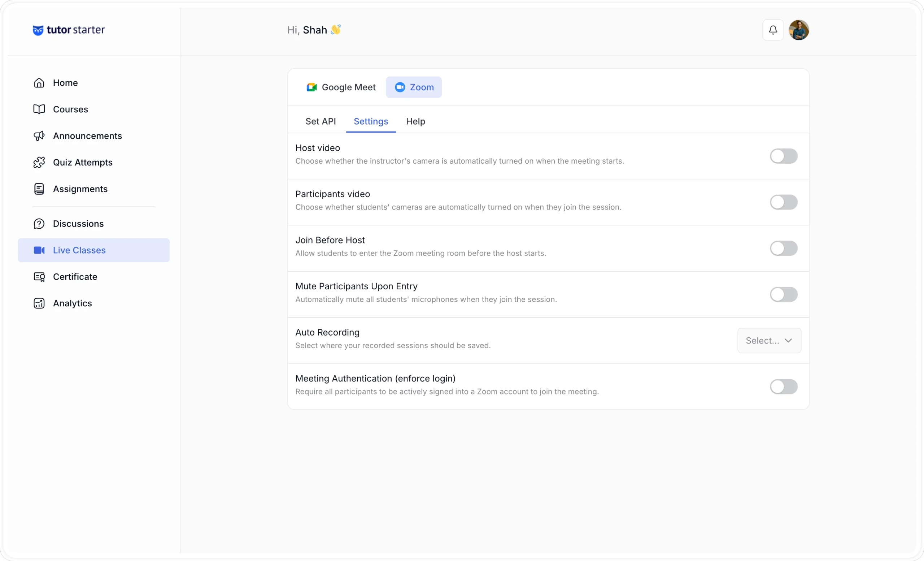Open notifications via the bell icon

(x=773, y=30)
